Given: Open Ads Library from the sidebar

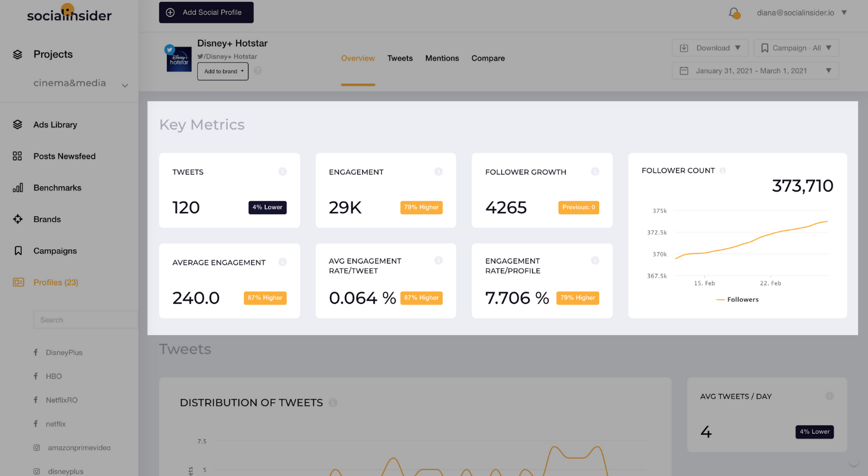Looking at the screenshot, I should [x=55, y=124].
